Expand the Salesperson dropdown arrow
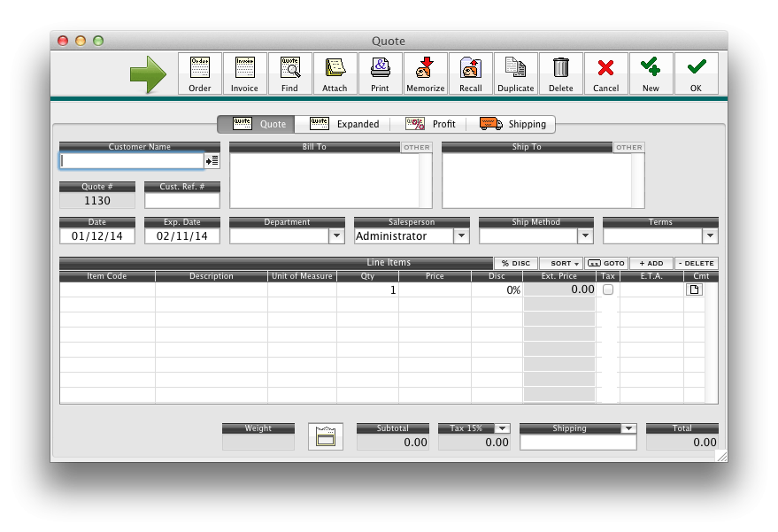 point(461,235)
